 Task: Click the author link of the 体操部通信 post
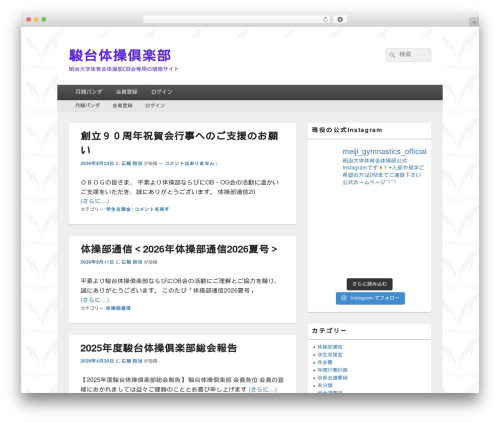click(x=132, y=262)
